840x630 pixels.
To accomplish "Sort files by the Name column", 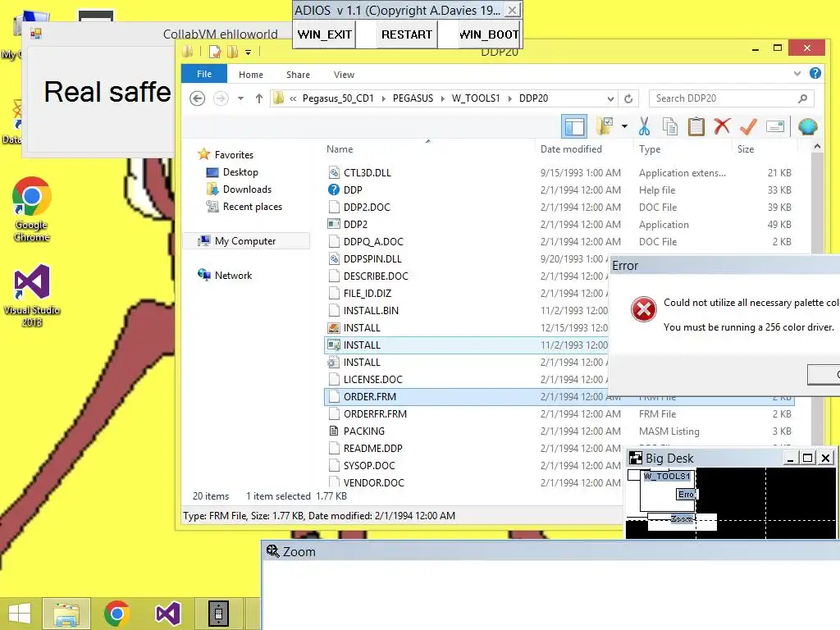I will (428, 149).
